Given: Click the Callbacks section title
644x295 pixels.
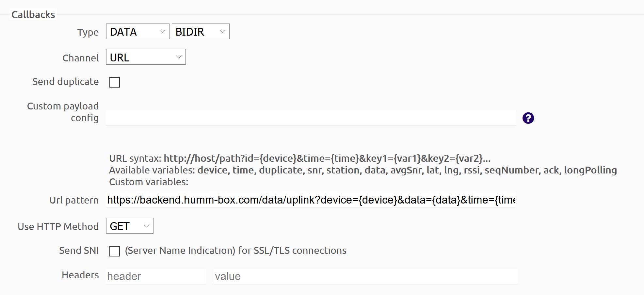Looking at the screenshot, I should point(33,15).
